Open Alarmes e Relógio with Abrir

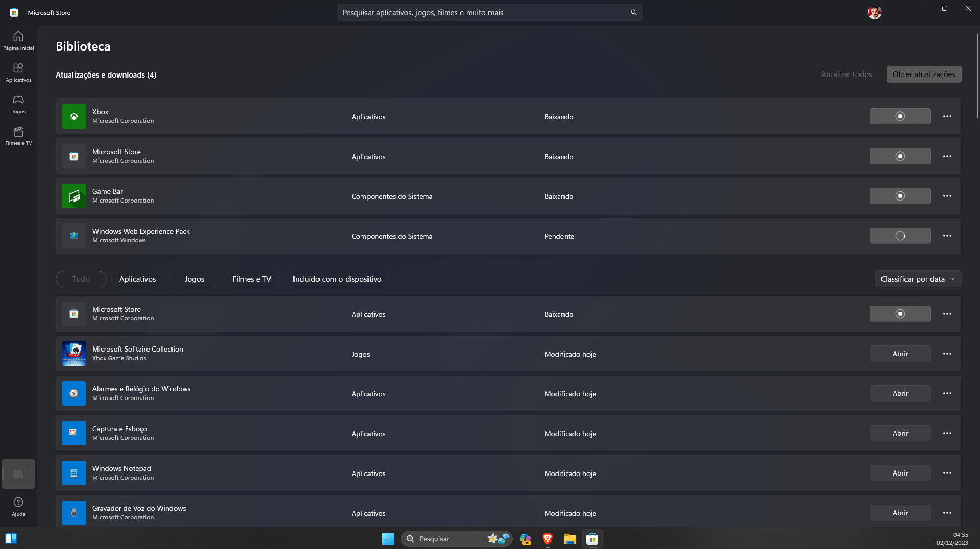pos(900,393)
